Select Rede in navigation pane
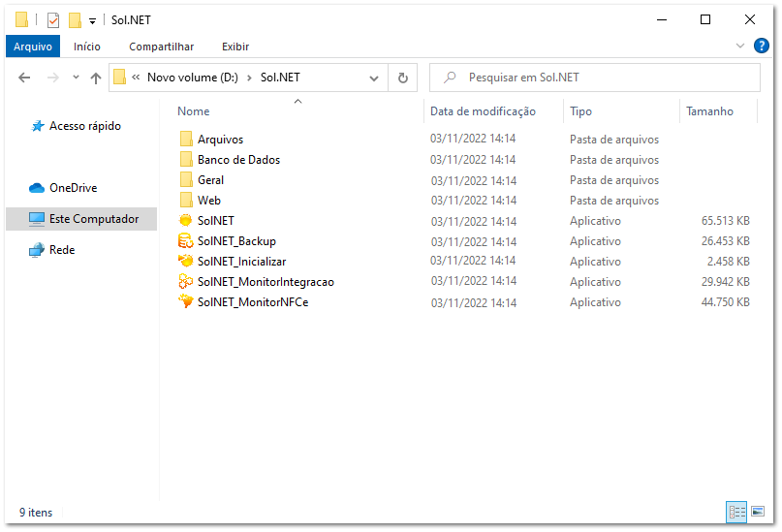 click(62, 250)
